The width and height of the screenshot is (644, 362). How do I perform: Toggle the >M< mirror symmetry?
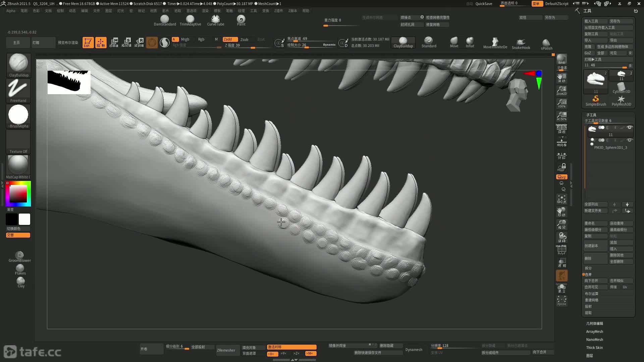tap(310, 354)
